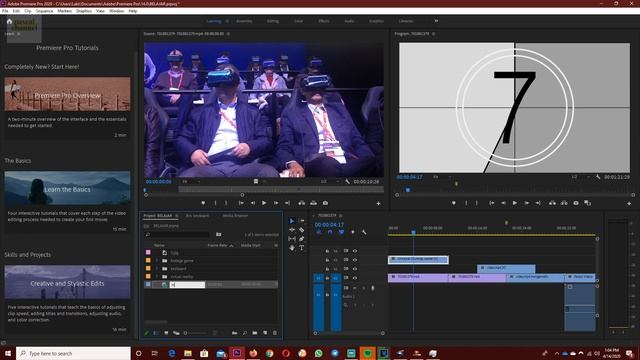Click Find magnifier at Project panel bottom
The height and width of the screenshot is (360, 640).
(244, 333)
